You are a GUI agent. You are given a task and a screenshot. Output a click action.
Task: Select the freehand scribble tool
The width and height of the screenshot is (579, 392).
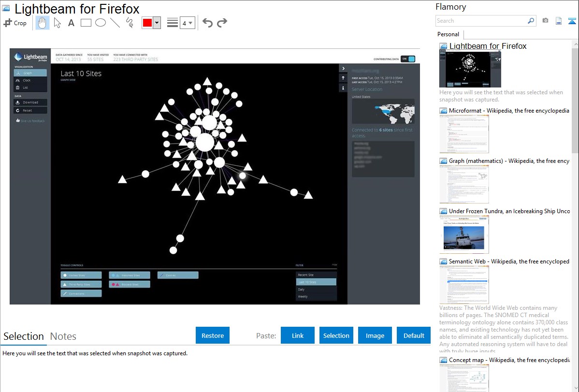pos(130,23)
